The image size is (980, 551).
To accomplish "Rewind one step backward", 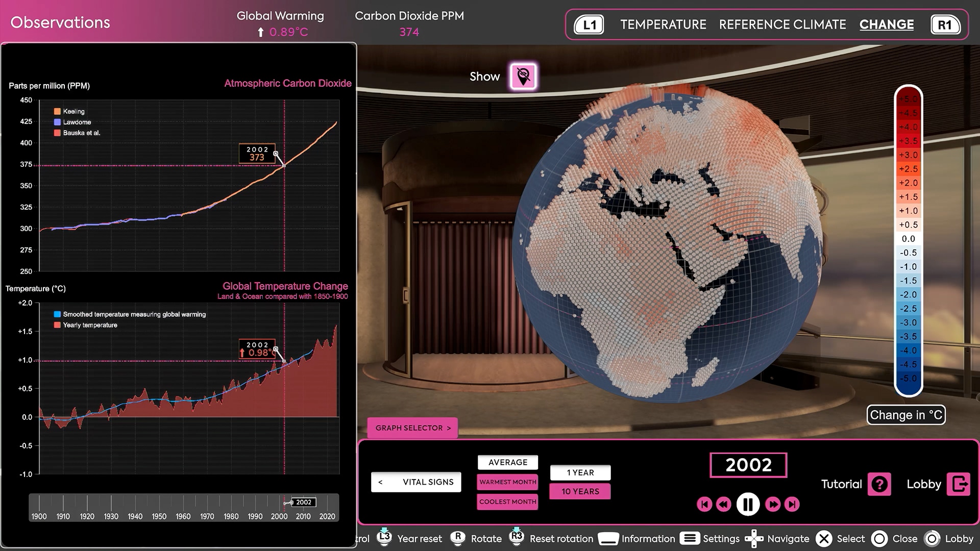I will pos(723,504).
